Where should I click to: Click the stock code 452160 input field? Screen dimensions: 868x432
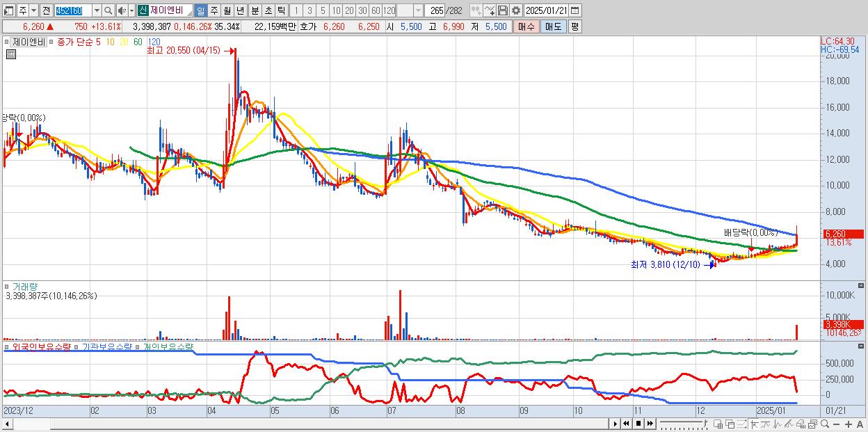coord(73,10)
